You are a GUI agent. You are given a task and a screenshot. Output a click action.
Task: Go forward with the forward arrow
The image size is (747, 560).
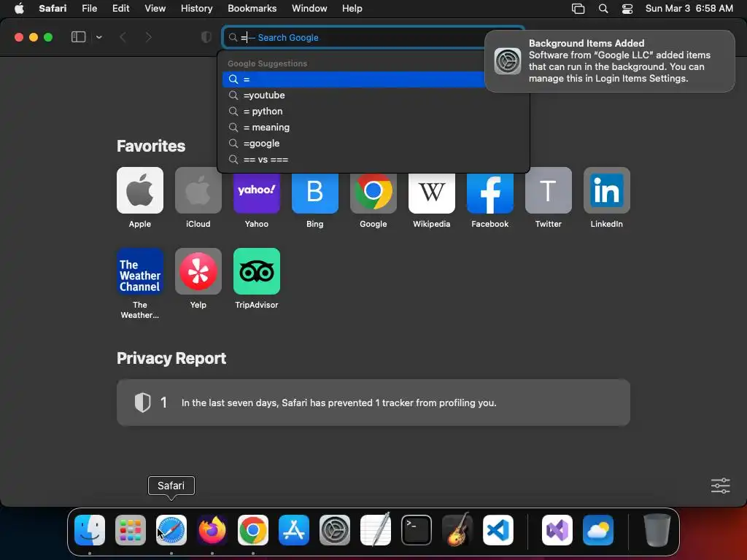click(148, 37)
